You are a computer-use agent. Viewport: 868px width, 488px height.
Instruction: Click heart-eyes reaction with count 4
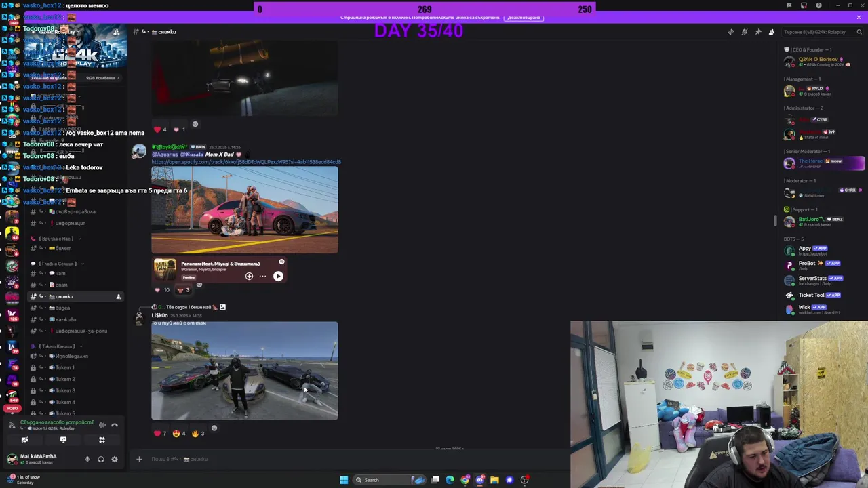click(x=180, y=434)
